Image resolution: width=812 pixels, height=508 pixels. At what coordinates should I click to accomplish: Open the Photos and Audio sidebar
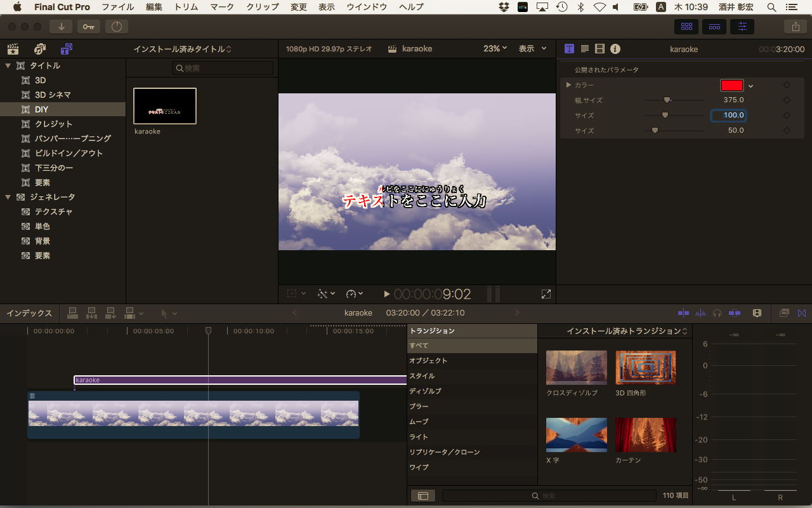[40, 49]
